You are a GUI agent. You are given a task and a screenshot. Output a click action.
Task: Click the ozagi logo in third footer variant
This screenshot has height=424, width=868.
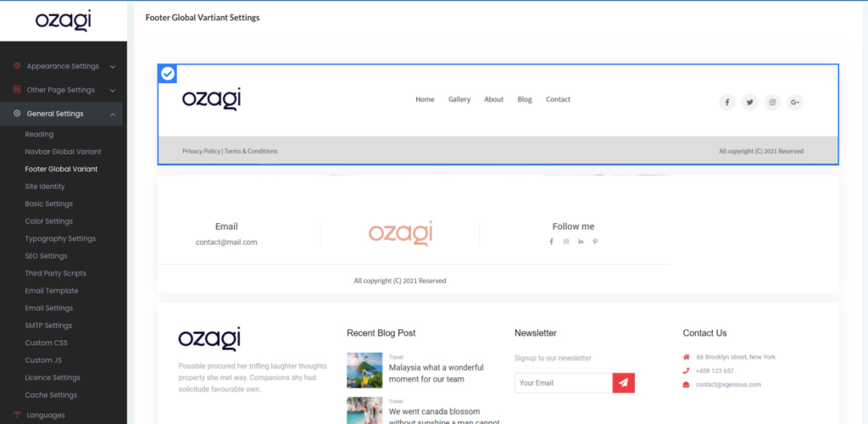tap(209, 338)
